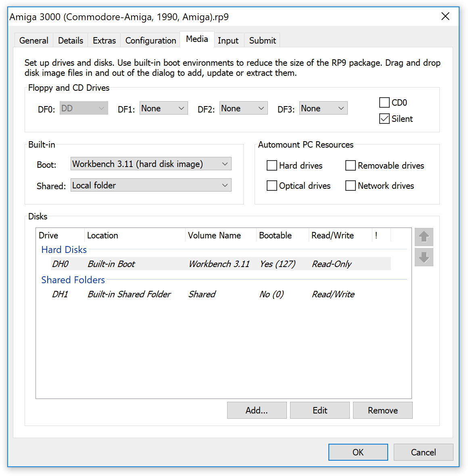Enable the CD0 drive checkbox
Viewport: 468px width, 476px height.
click(x=384, y=102)
